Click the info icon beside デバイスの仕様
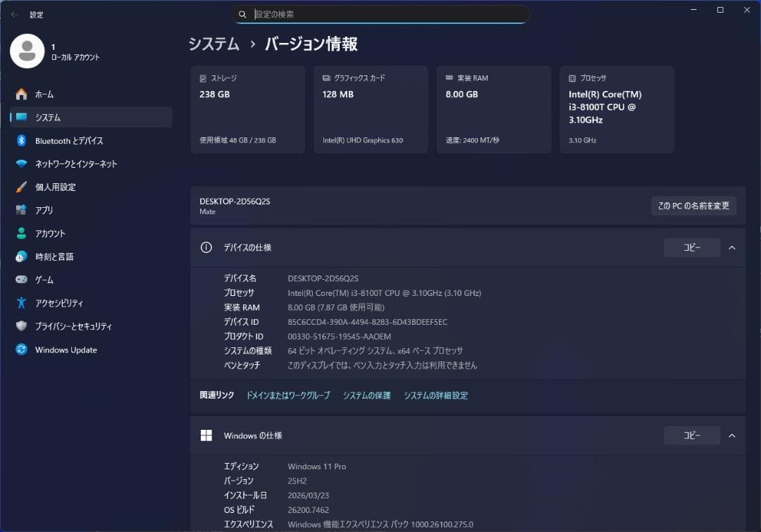Viewport: 761px width, 532px height. click(206, 247)
